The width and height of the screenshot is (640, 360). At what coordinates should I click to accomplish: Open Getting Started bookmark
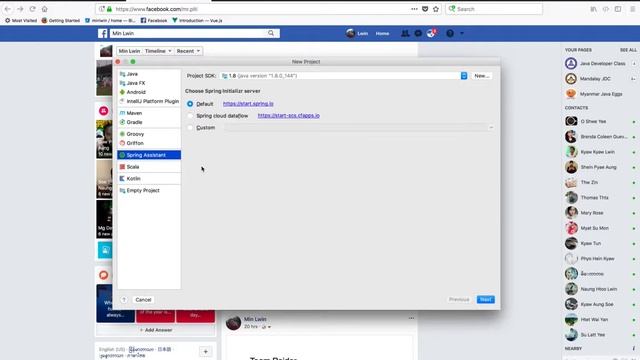61,20
